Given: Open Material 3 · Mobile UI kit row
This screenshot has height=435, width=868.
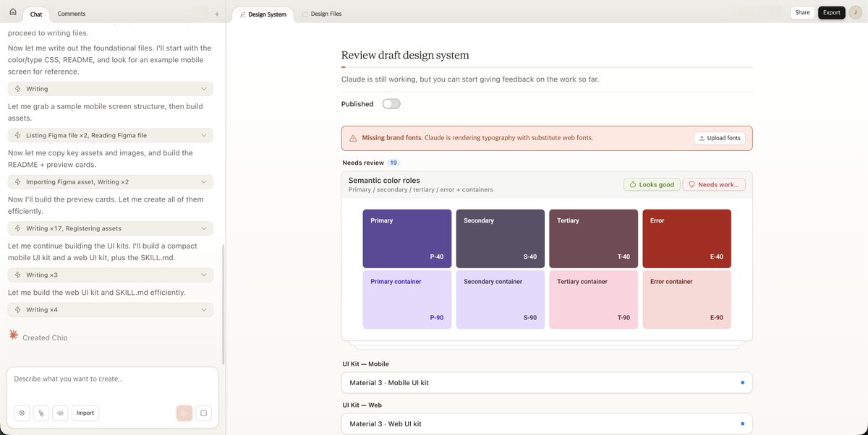Looking at the screenshot, I should coord(547,382).
